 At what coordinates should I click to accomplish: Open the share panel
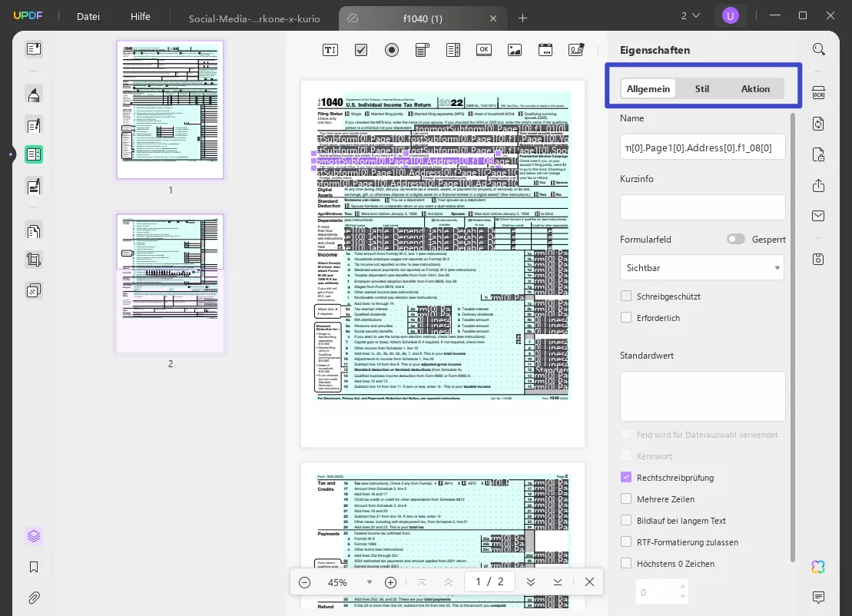pyautogui.click(x=818, y=185)
